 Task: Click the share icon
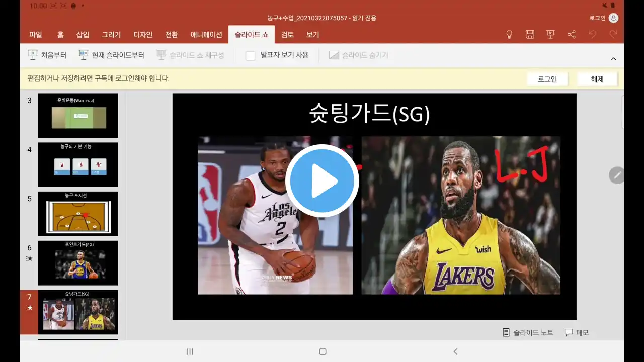tap(572, 34)
